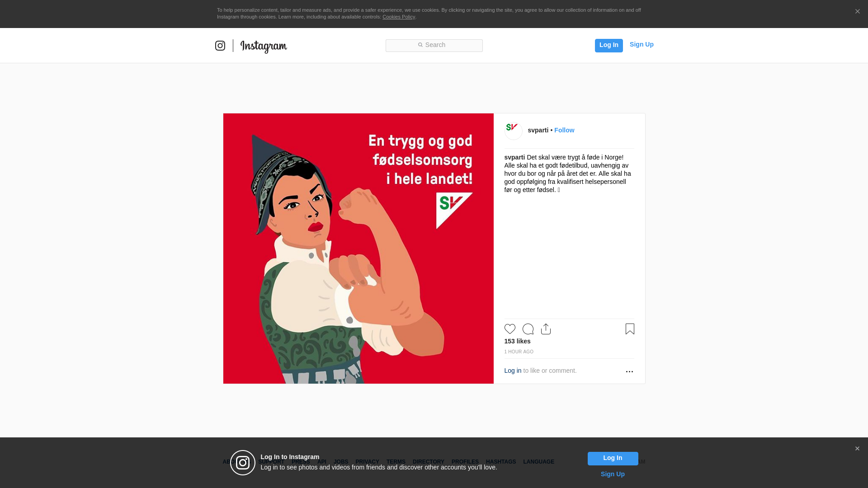Open the SV poster post image

point(359,249)
